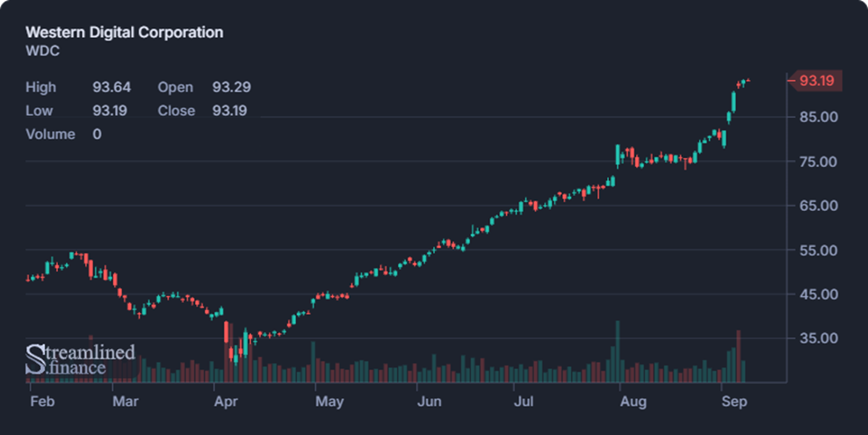Viewport: 868px width, 435px height.
Task: Click the Open value 93.29
Action: (x=231, y=88)
